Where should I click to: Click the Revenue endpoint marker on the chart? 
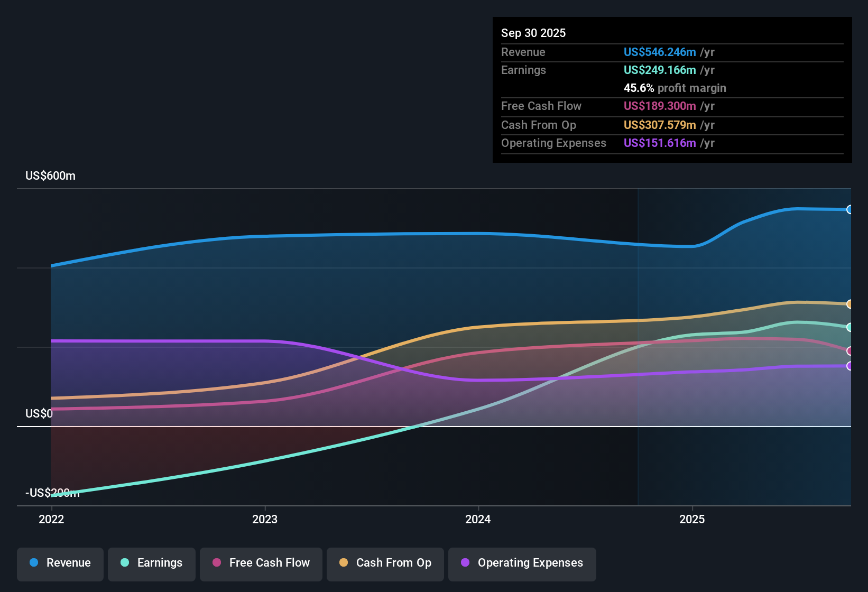click(849, 209)
